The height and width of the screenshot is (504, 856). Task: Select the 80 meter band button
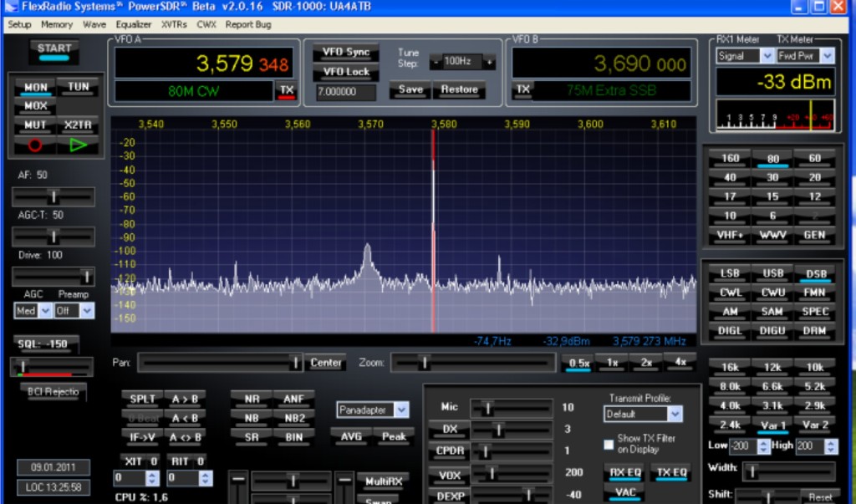pos(772,158)
